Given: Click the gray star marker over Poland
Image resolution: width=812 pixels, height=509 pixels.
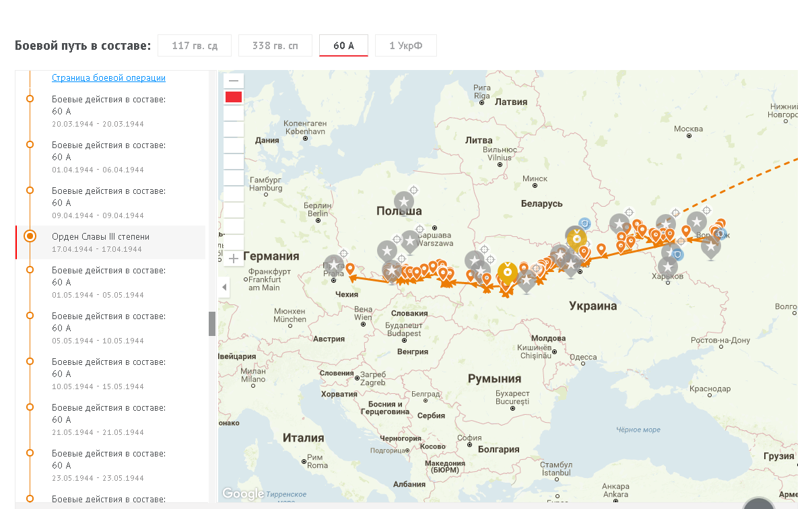Looking at the screenshot, I should [x=404, y=201].
